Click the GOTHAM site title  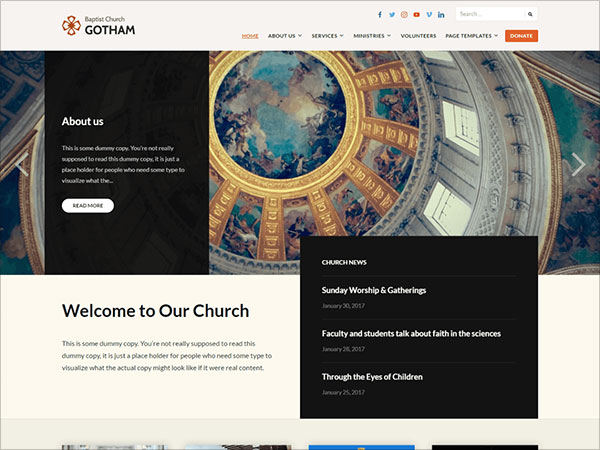110,30
